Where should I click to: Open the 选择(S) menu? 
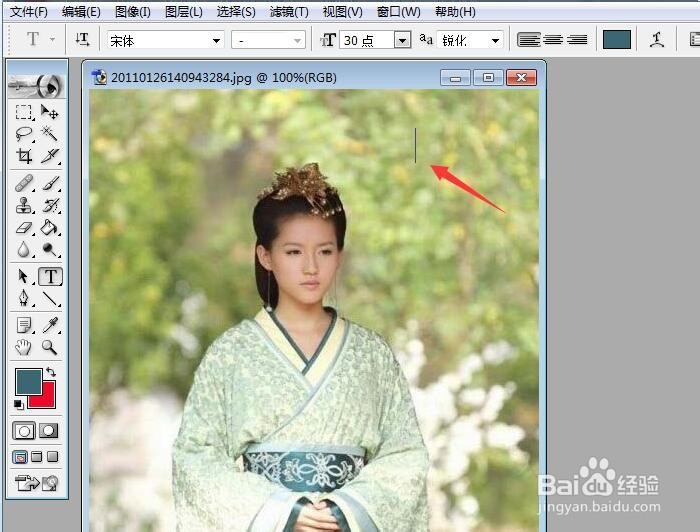tap(236, 12)
